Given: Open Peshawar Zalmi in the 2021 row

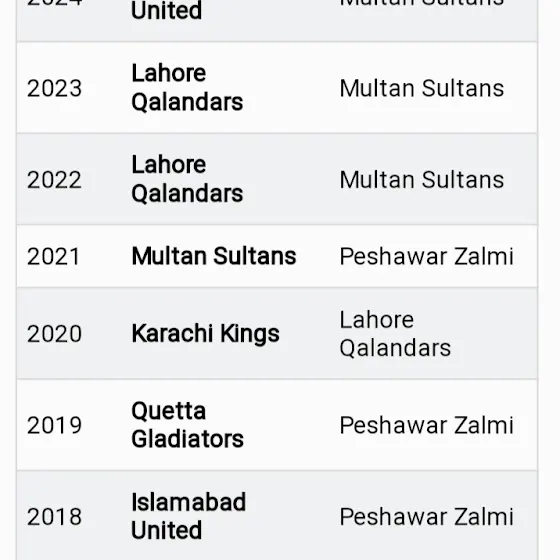Looking at the screenshot, I should 426,256.
